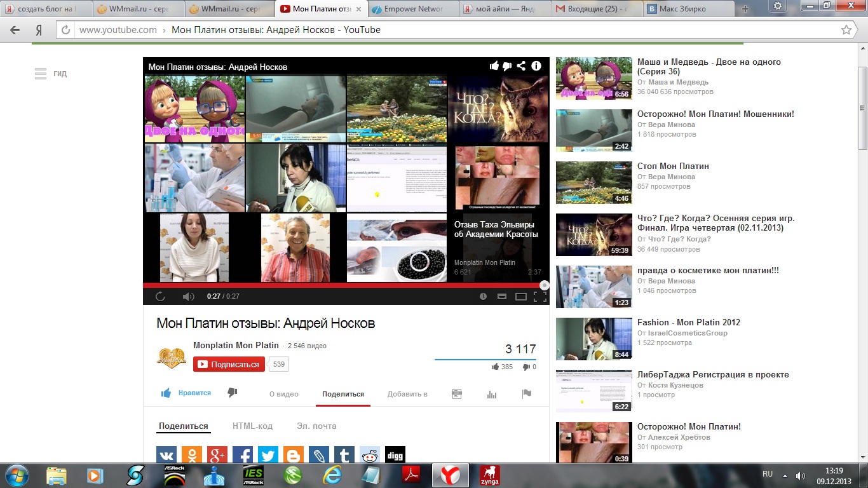Viewport: 868px width, 488px height.
Task: Mute the video player volume
Action: click(x=188, y=296)
